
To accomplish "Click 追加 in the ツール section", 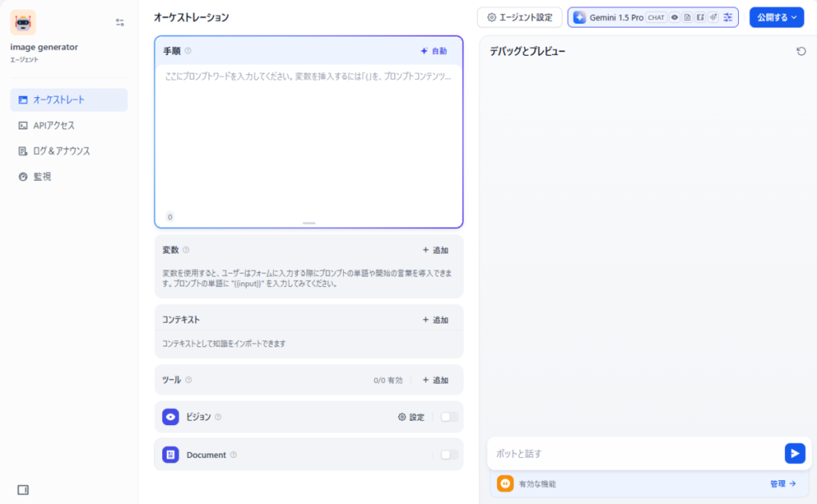I will coord(435,380).
